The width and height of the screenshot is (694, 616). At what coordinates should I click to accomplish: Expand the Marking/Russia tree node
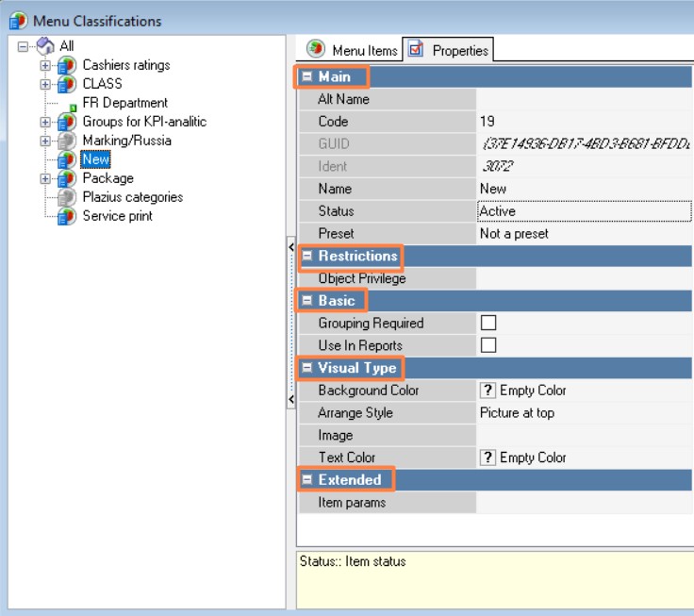45,141
